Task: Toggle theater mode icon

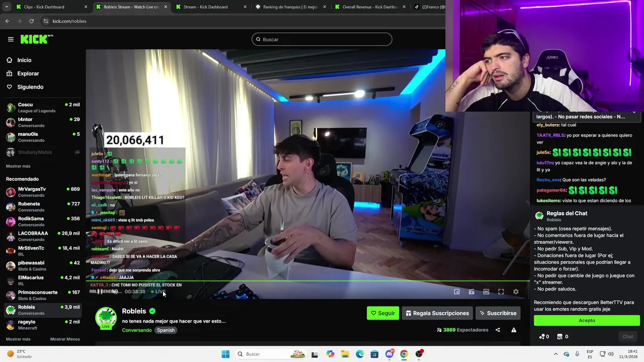Action: tap(486, 292)
